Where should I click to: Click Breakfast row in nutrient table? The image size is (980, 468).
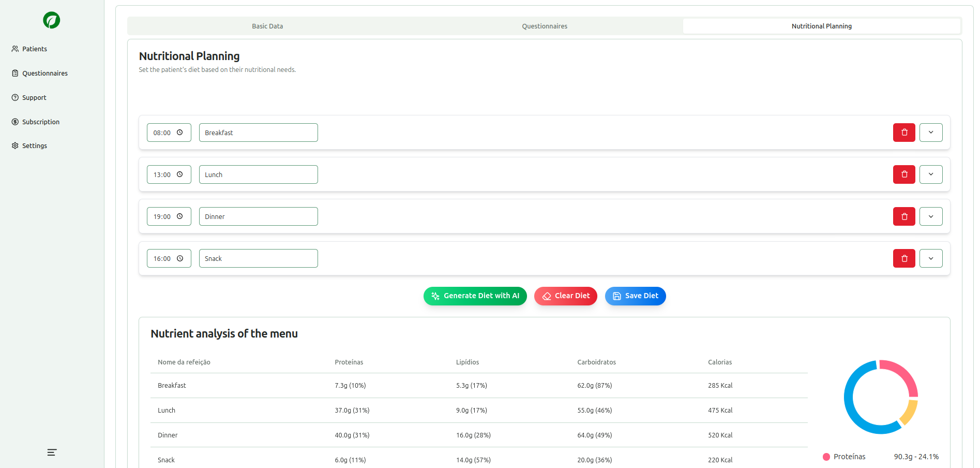click(x=479, y=386)
